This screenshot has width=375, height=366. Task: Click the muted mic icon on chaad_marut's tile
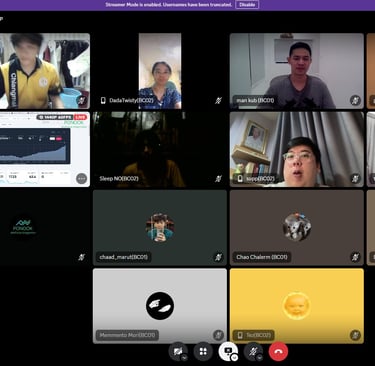[x=218, y=257]
